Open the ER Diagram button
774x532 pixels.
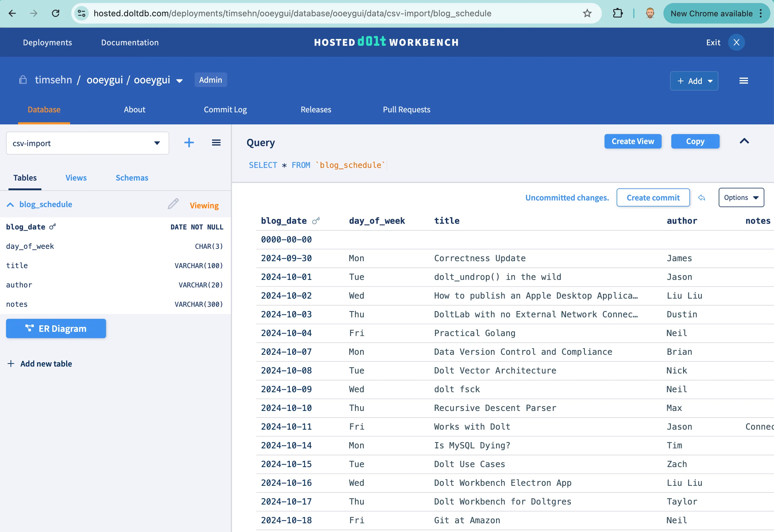pos(56,329)
